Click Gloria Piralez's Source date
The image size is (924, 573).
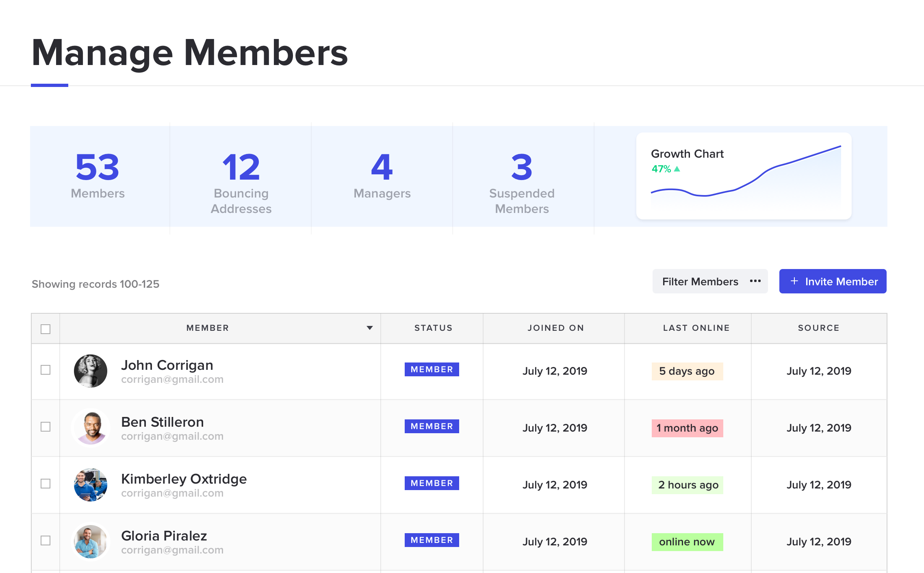click(819, 542)
